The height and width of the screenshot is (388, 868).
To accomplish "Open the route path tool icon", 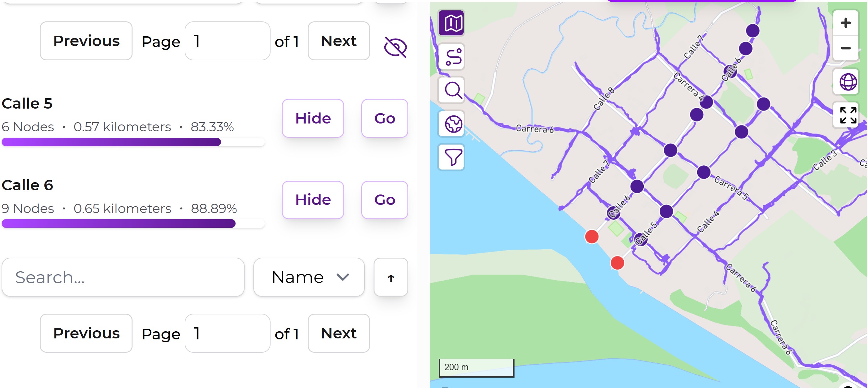I will 452,57.
